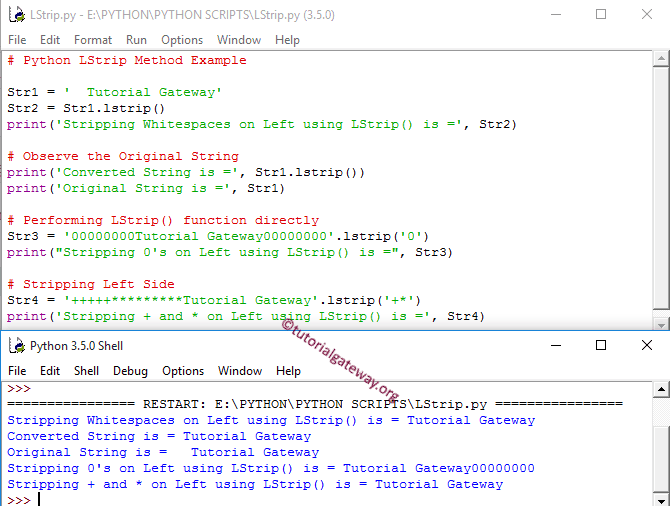Click the 'Python 3.5.0 Shell' title bar text
The height and width of the screenshot is (506, 670).
[x=76, y=346]
